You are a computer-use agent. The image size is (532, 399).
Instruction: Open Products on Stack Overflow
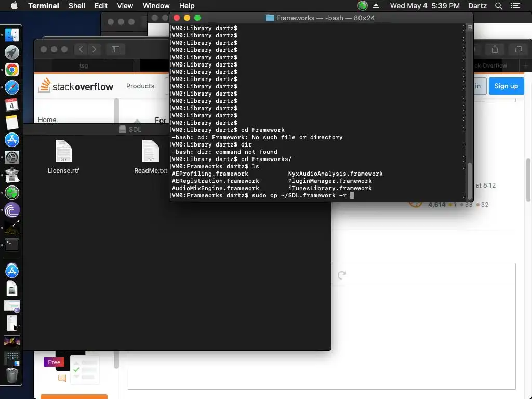(x=140, y=86)
